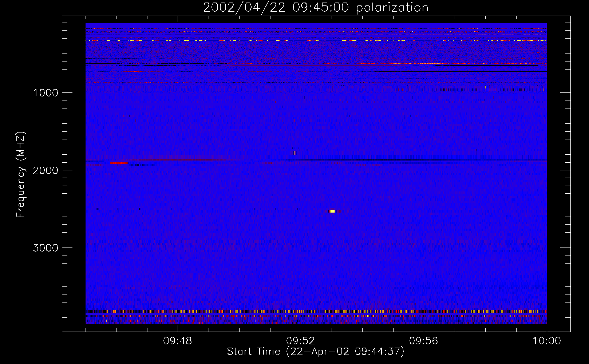Click the bright red streak just below 1900 MHz
Screen dimensions: 589x364
pos(119,163)
